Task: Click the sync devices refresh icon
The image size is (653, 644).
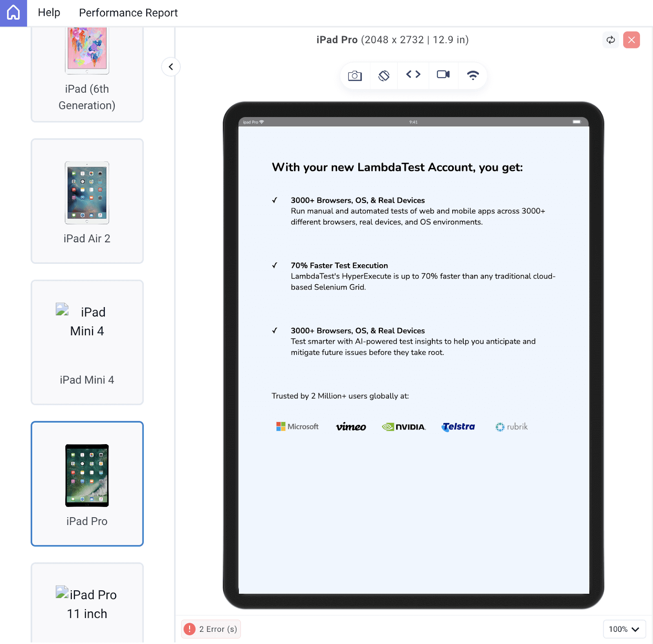Action: (611, 40)
